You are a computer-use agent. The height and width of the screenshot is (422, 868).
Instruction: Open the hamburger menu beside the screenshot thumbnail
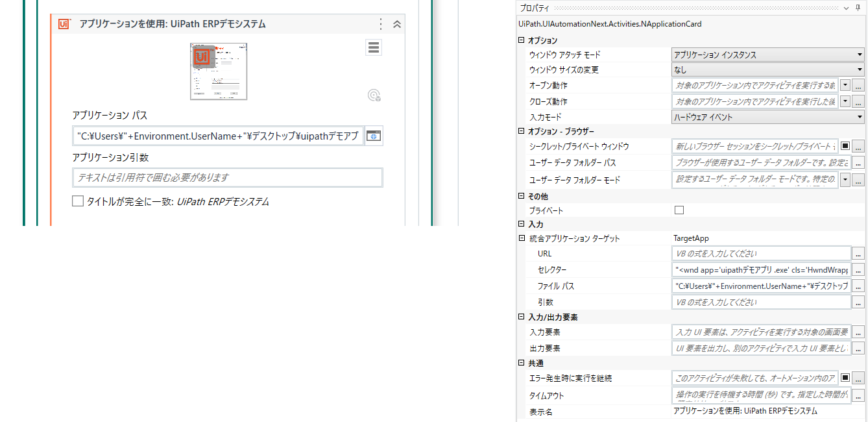point(374,47)
